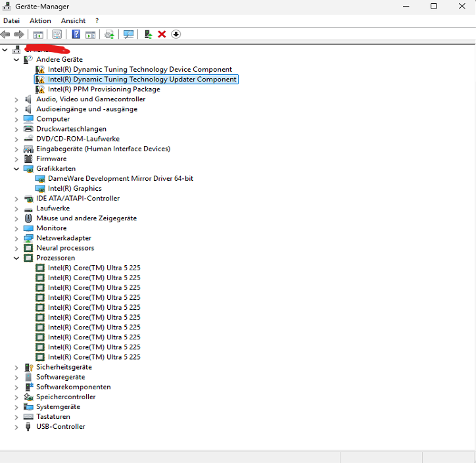Open the Properties toolbar icon

click(57, 34)
